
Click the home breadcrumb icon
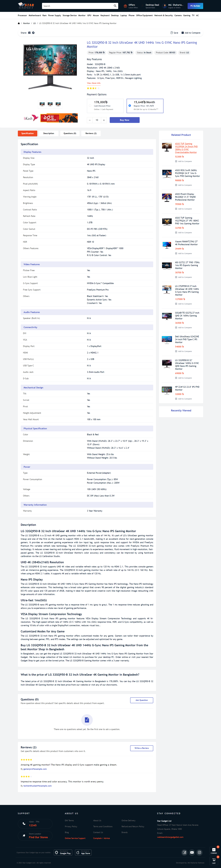19,23
